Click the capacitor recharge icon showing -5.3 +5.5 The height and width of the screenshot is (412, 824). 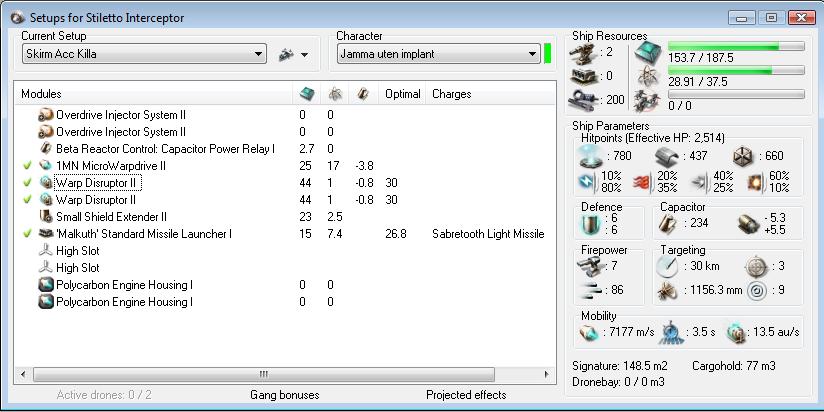point(748,224)
